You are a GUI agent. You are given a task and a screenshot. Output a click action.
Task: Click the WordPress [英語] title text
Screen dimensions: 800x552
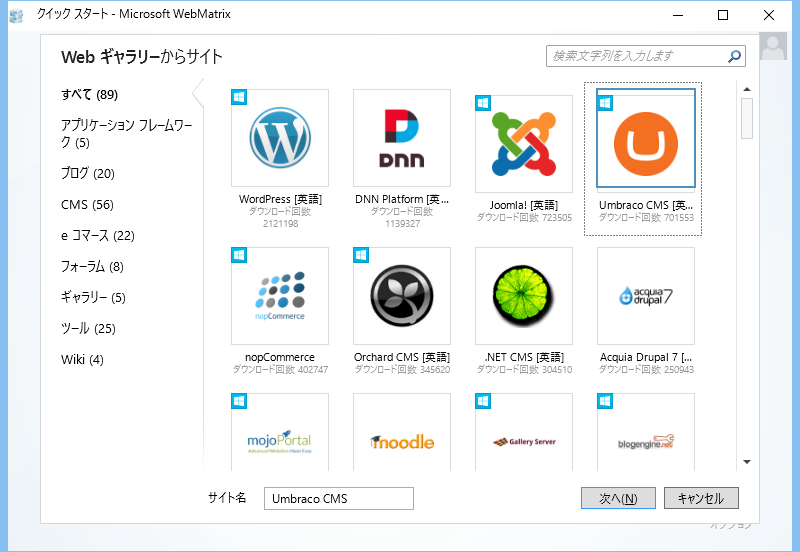[x=280, y=199]
